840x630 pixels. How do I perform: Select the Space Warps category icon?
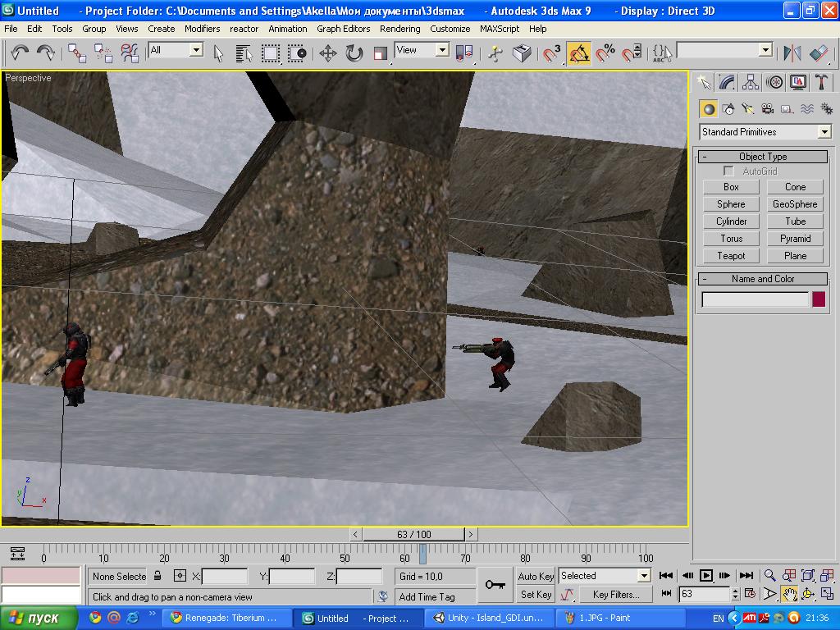click(x=807, y=109)
